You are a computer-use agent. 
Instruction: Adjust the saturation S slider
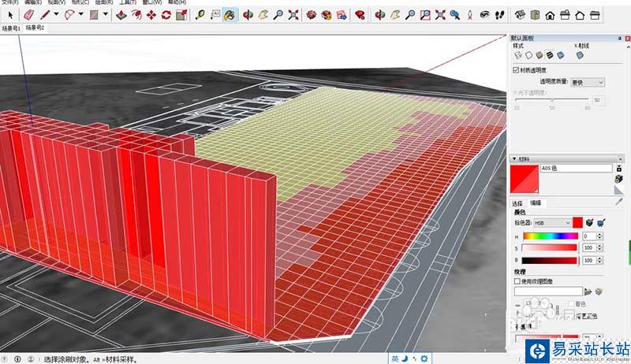pyautogui.click(x=549, y=248)
